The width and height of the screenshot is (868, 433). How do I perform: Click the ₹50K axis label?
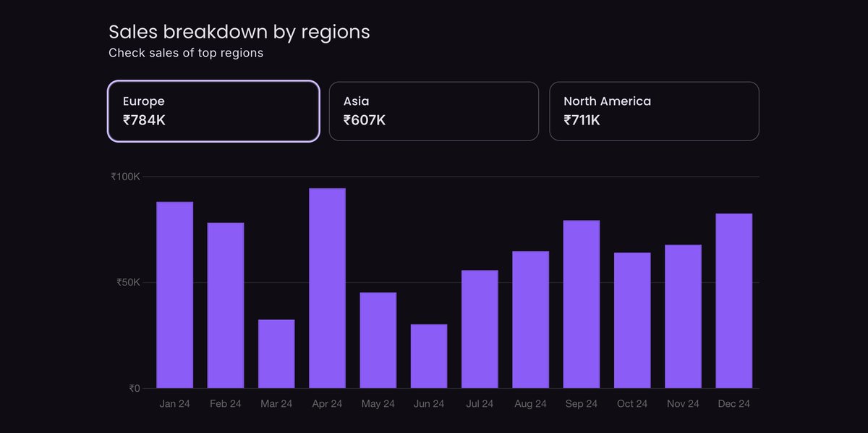[x=129, y=282]
